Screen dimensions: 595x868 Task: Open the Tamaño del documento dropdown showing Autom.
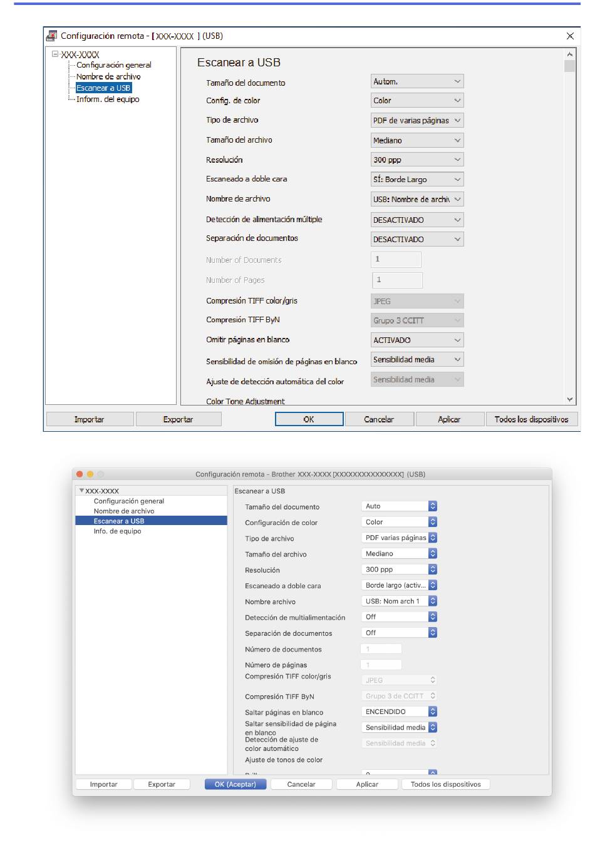pos(417,81)
